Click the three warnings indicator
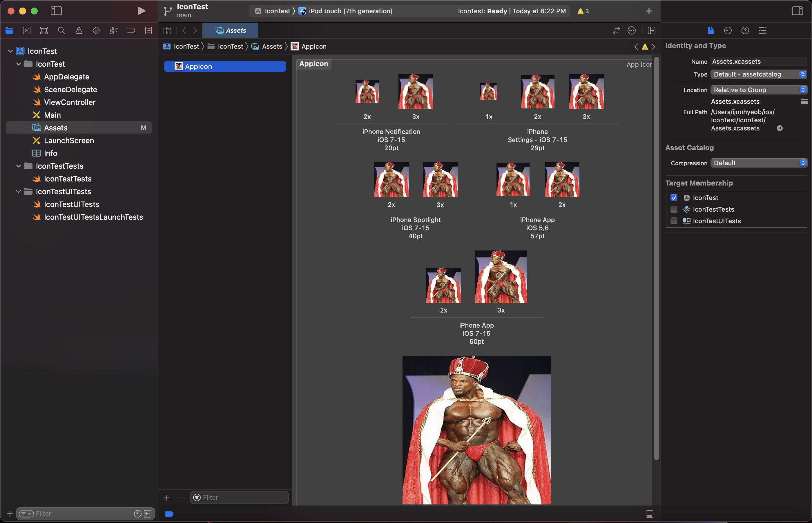Screen dimensions: 812x523 coord(583,11)
